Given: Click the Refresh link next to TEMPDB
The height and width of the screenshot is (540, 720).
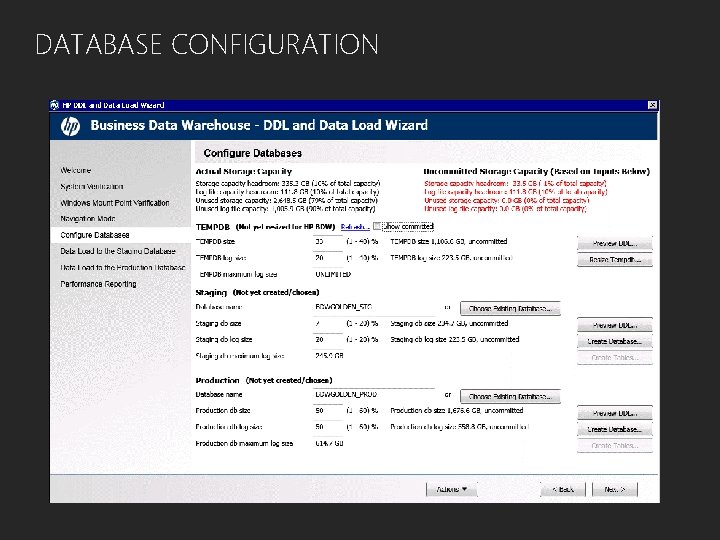Looking at the screenshot, I should click(x=355, y=227).
